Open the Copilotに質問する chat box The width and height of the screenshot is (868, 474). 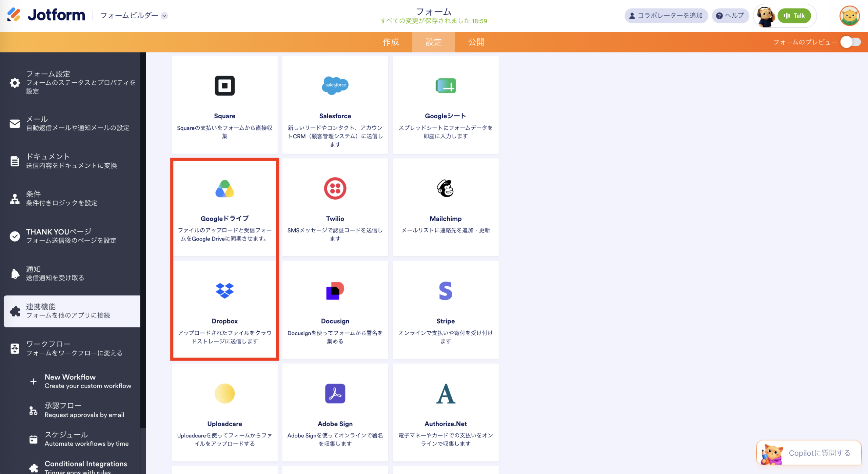809,453
